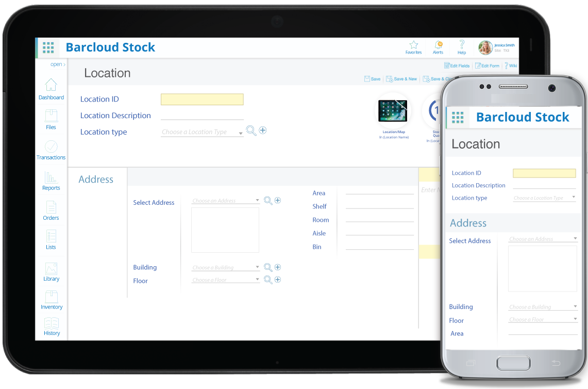Click Save & New button
Image resolution: width=588 pixels, height=389 pixels.
[401, 79]
